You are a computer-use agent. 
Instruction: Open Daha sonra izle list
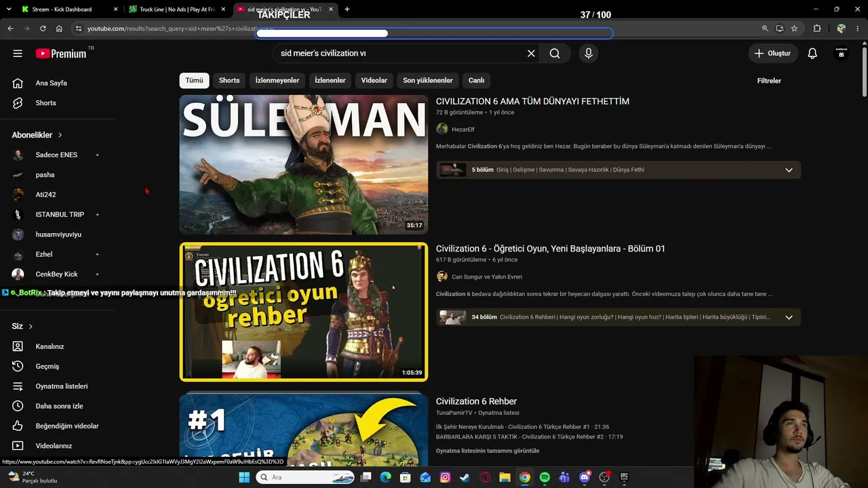tap(58, 406)
